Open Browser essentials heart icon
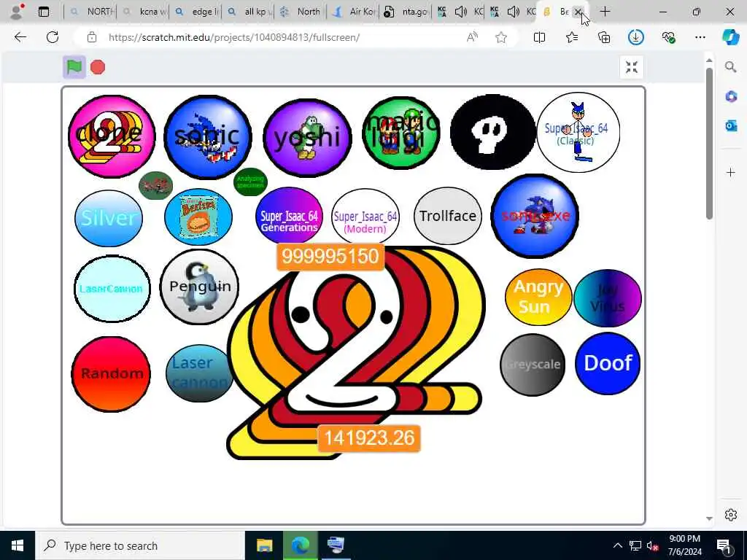Image resolution: width=747 pixels, height=560 pixels. (668, 37)
